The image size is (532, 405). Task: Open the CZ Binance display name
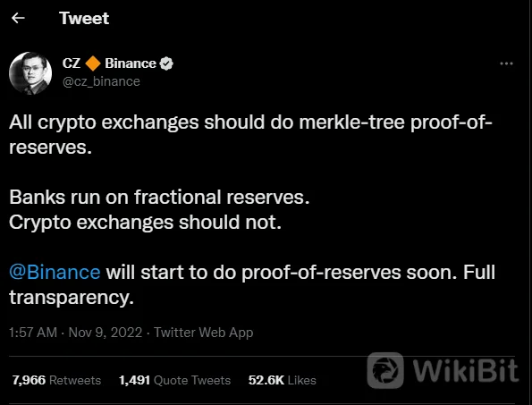[109, 63]
